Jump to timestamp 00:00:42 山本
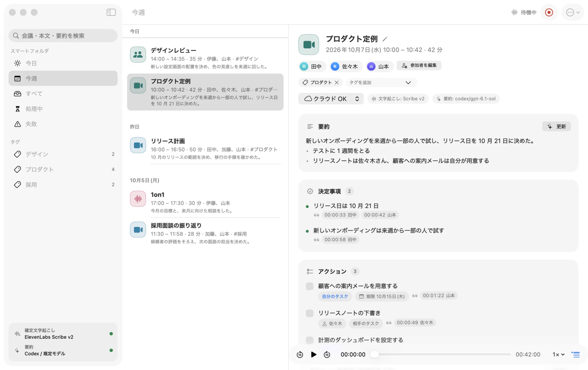Screen dimensions: 588x370 [380, 215]
